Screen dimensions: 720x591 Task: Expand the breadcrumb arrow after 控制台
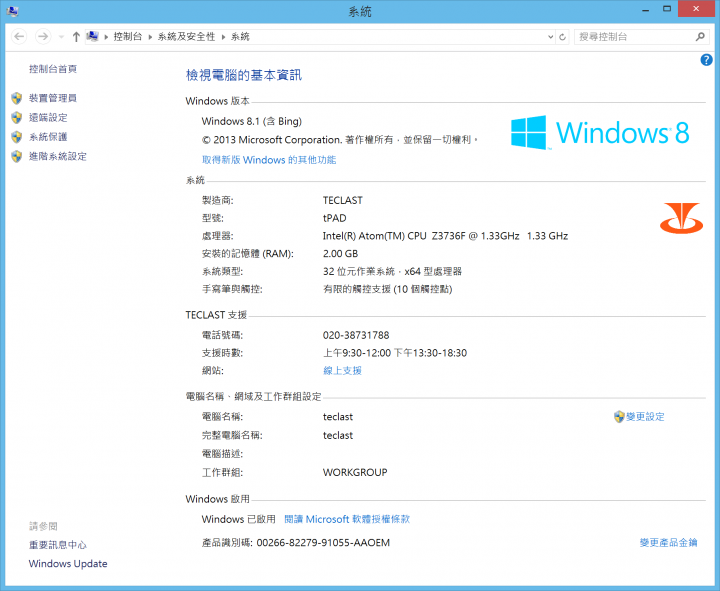click(150, 37)
